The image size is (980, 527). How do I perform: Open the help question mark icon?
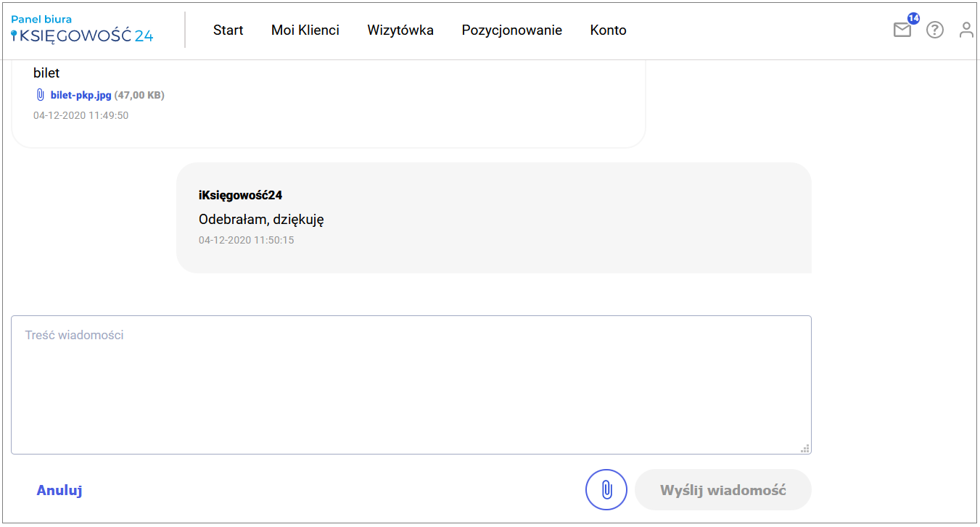(x=935, y=30)
